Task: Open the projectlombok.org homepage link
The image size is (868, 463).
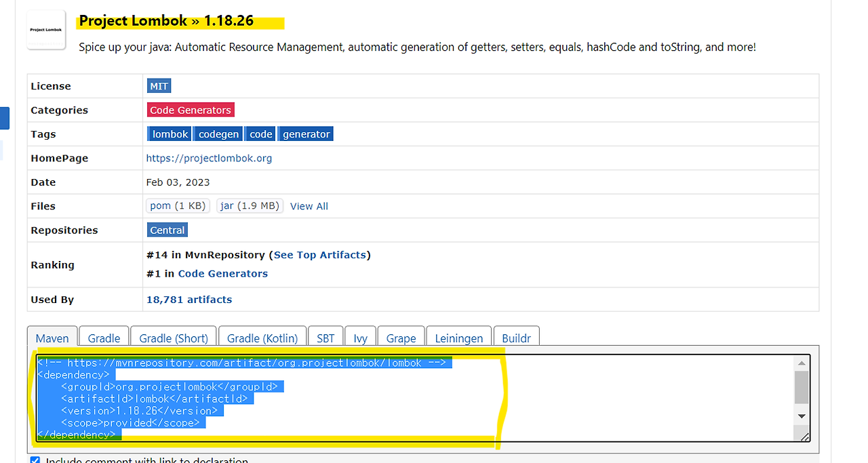Action: (209, 158)
